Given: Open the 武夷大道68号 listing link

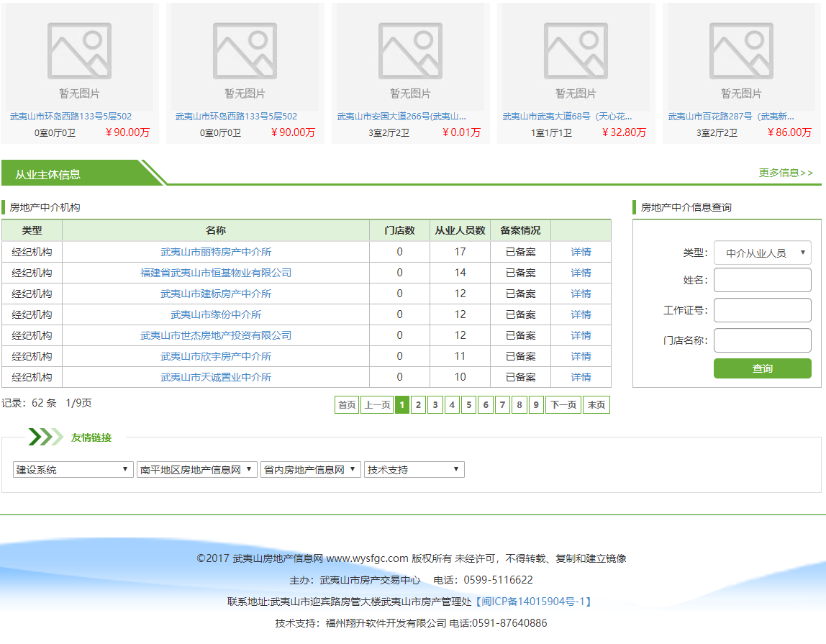Looking at the screenshot, I should (567, 116).
